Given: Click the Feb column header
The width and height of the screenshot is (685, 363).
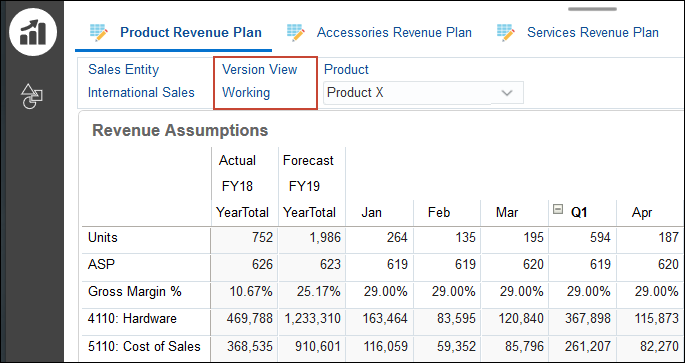Looking at the screenshot, I should (x=439, y=213).
